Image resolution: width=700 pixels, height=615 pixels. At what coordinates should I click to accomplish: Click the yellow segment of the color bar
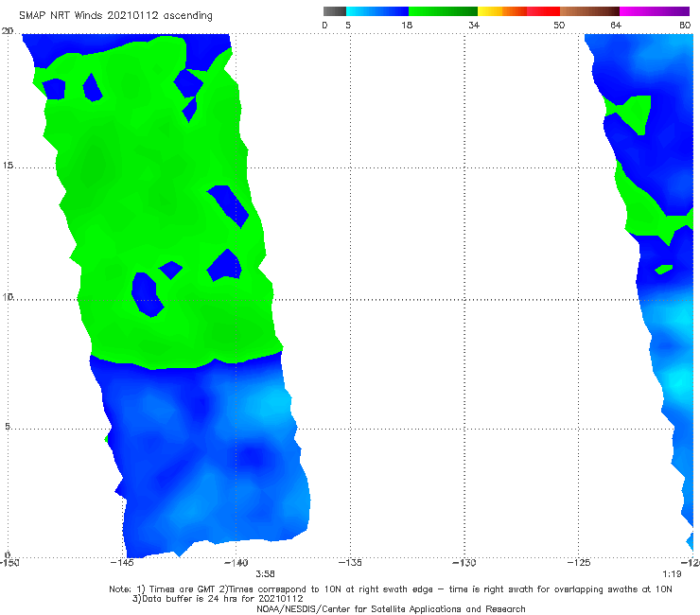point(490,11)
